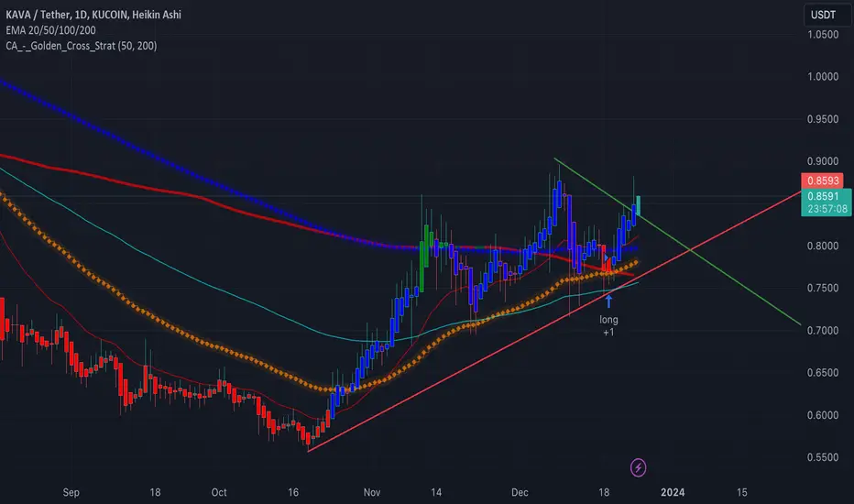Click the Oct date axis label
This screenshot has height=504, width=854.
tap(219, 493)
